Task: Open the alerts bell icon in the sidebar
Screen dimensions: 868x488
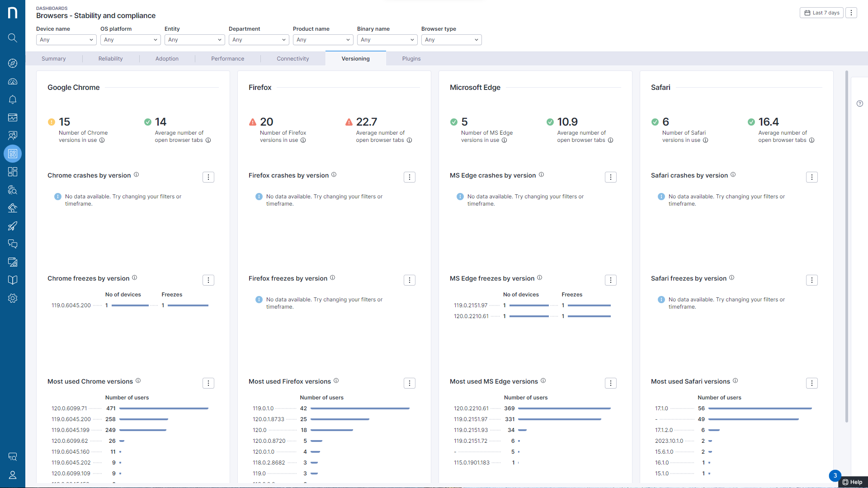Action: point(13,99)
